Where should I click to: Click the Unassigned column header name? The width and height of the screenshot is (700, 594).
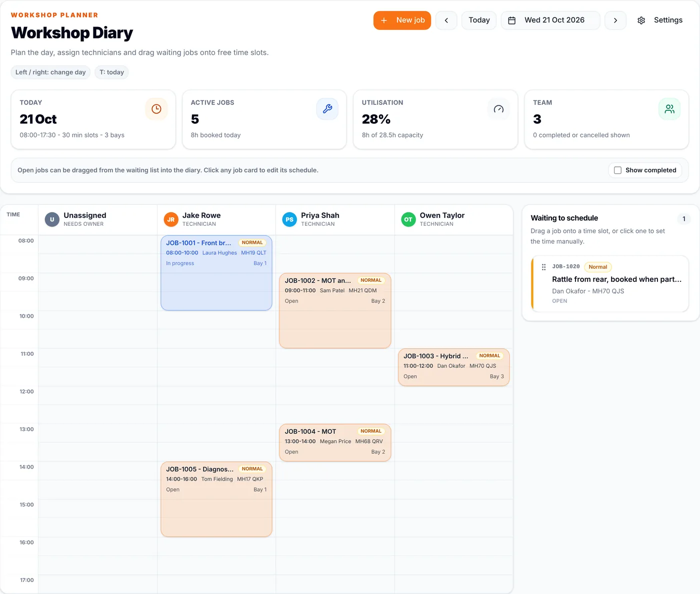point(85,215)
